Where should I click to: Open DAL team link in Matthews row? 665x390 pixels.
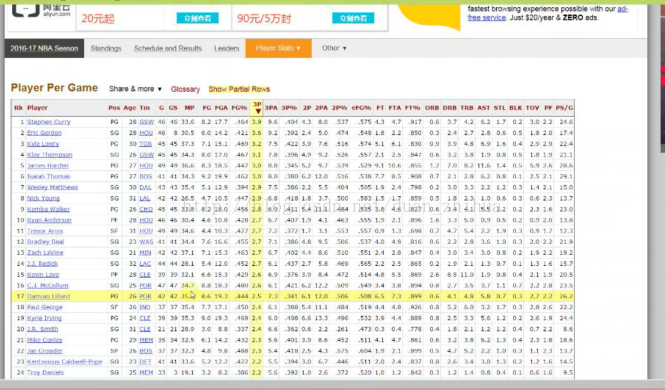pyautogui.click(x=145, y=187)
